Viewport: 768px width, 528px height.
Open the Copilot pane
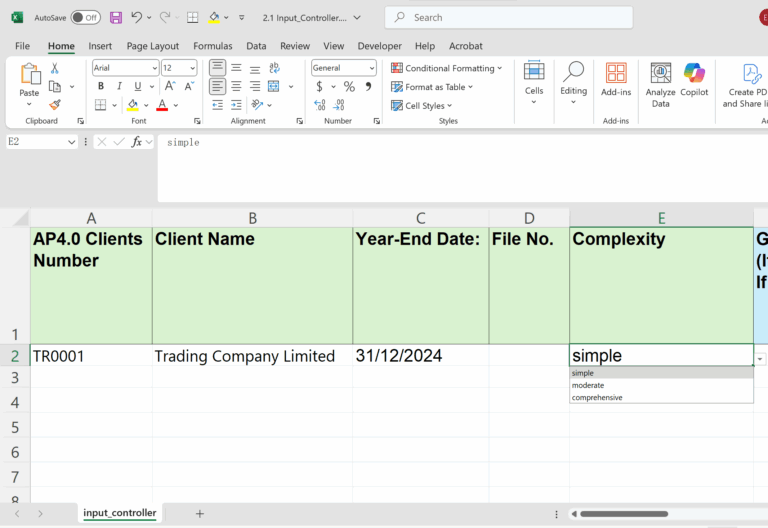click(694, 78)
